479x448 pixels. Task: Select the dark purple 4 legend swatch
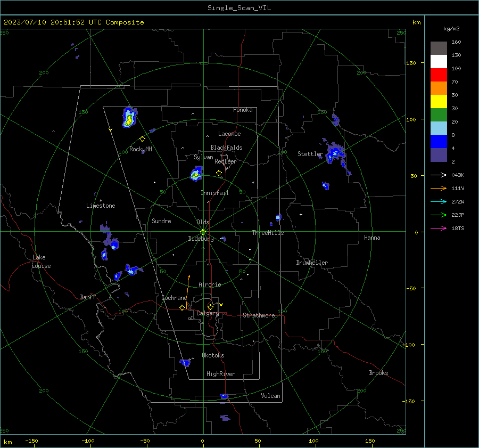(439, 154)
